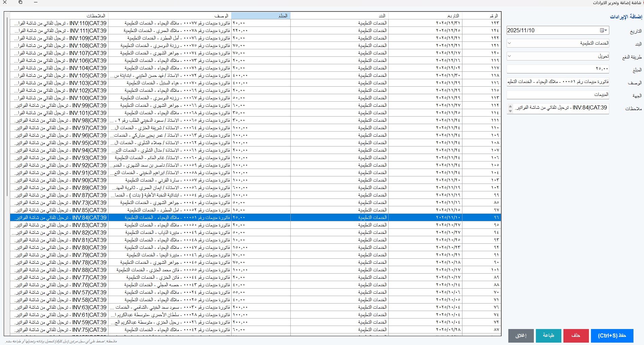
Task: Expand the البند category dropdown
Action: 510,43
